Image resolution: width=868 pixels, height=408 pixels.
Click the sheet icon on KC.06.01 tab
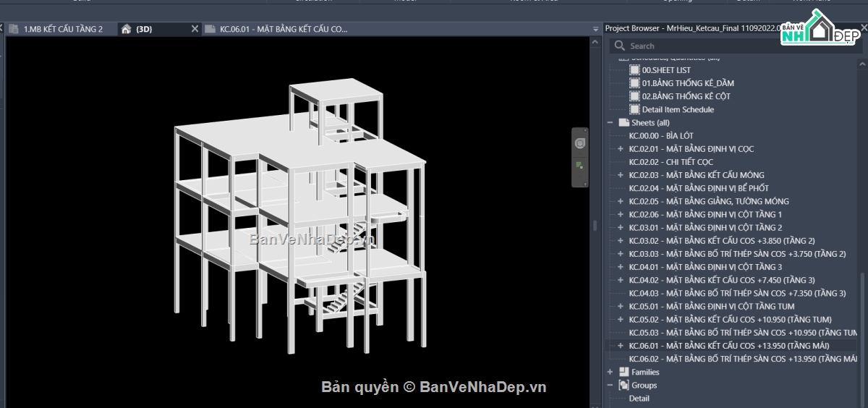pos(210,29)
